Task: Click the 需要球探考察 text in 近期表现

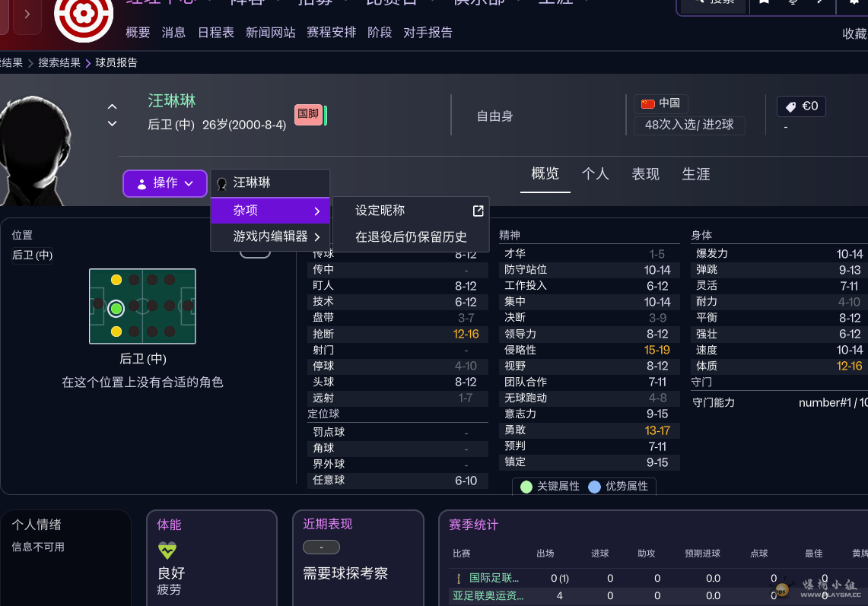Action: point(345,573)
